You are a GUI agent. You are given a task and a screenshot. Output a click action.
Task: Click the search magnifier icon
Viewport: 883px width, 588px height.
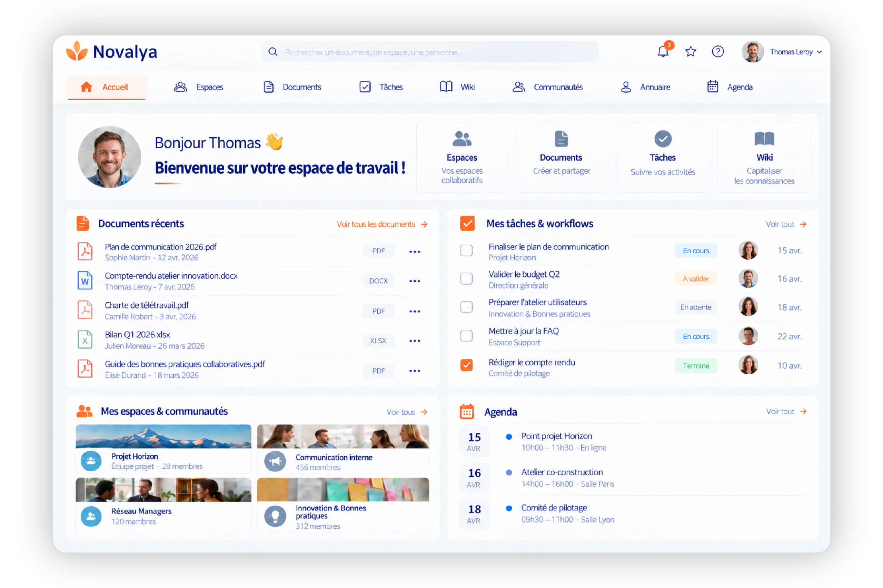273,52
